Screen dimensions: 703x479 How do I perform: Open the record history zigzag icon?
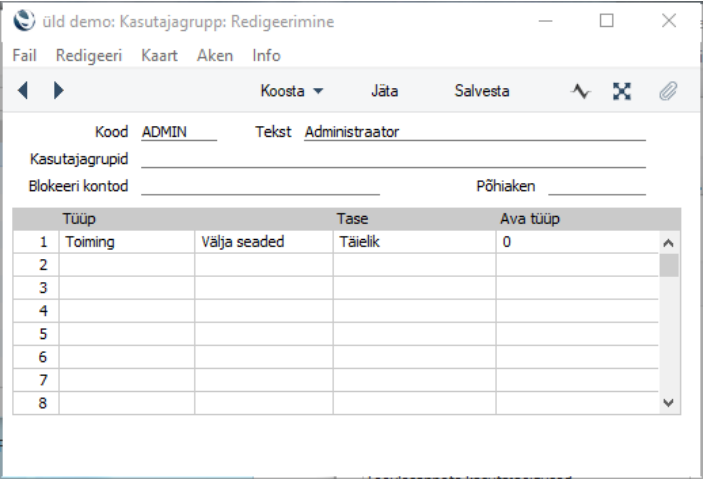[x=581, y=91]
